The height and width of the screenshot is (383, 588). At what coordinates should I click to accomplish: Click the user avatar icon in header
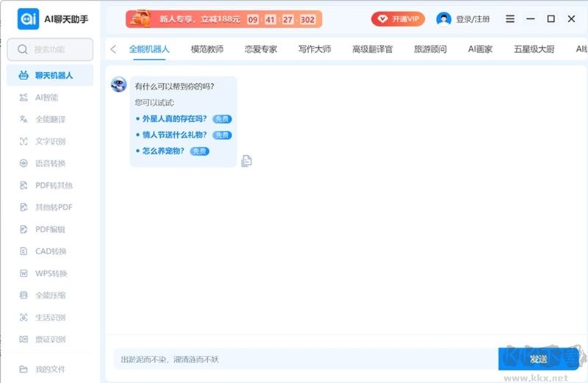point(444,19)
